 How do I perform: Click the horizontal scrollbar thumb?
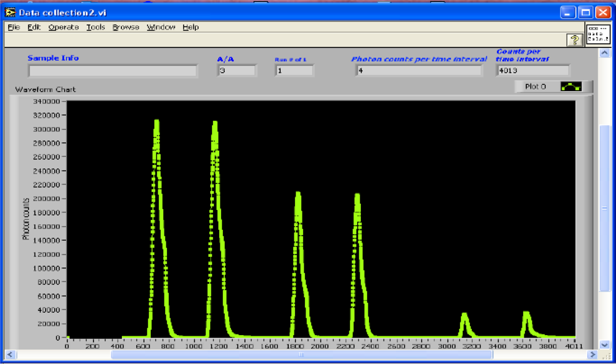coord(301,355)
